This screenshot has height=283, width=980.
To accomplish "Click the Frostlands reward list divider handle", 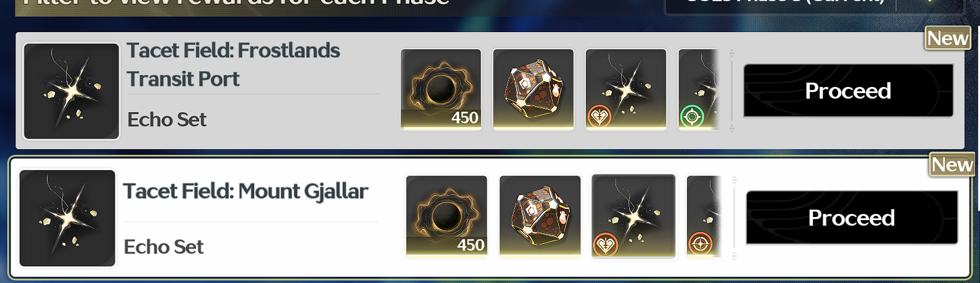I will (732, 91).
